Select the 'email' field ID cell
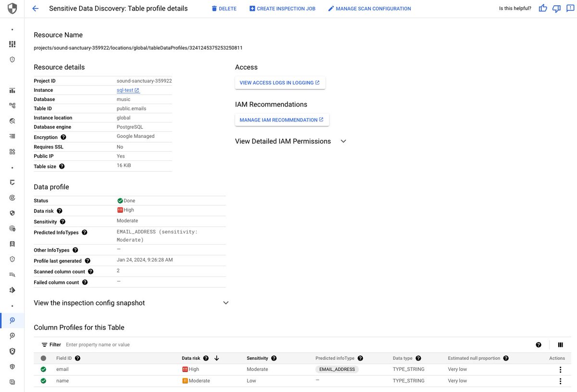 click(x=63, y=369)
